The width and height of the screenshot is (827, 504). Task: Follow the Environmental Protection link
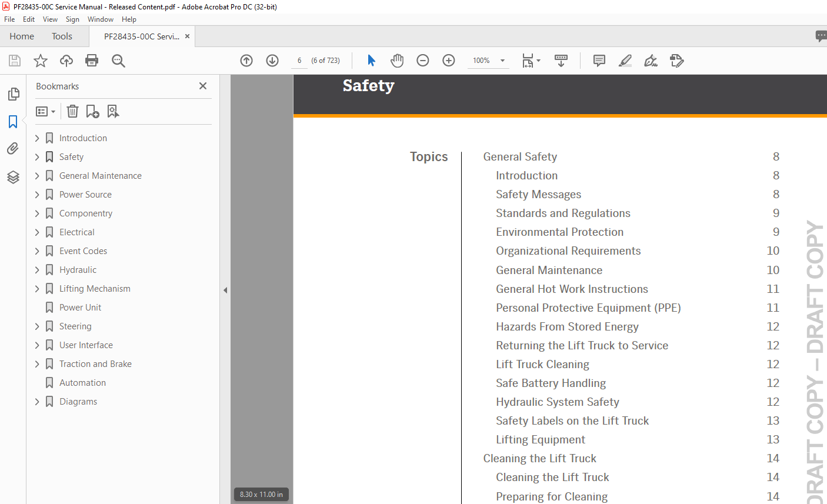(559, 232)
